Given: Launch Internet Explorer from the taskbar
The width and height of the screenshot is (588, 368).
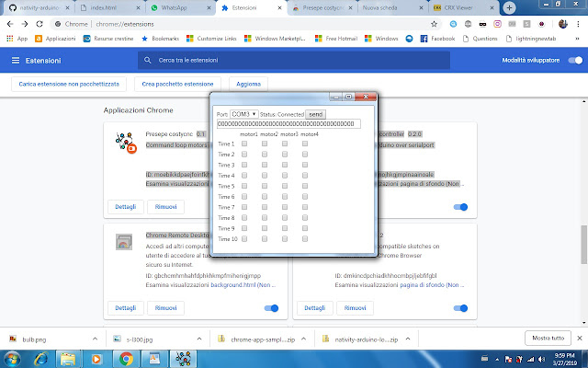Looking at the screenshot, I should coord(40,360).
